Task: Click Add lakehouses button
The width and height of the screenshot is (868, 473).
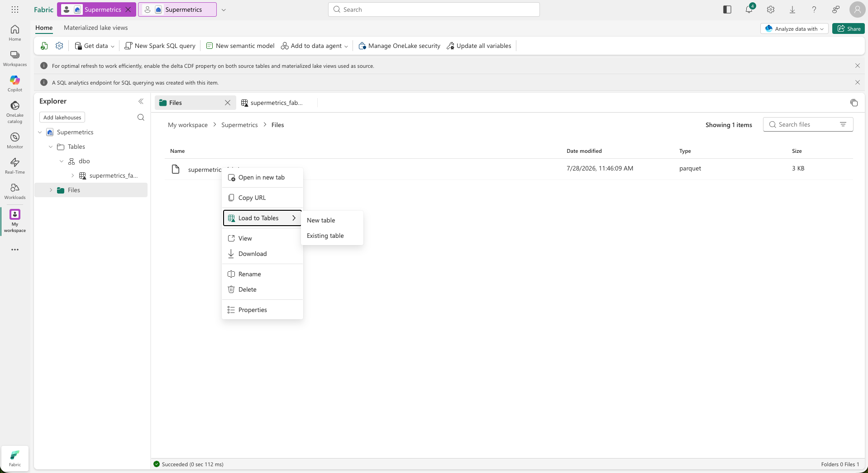Action: (x=62, y=118)
